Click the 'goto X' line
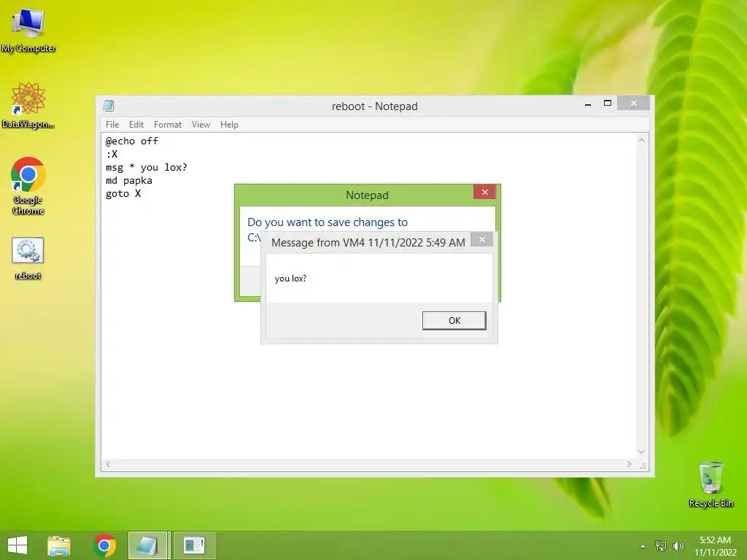 (123, 193)
